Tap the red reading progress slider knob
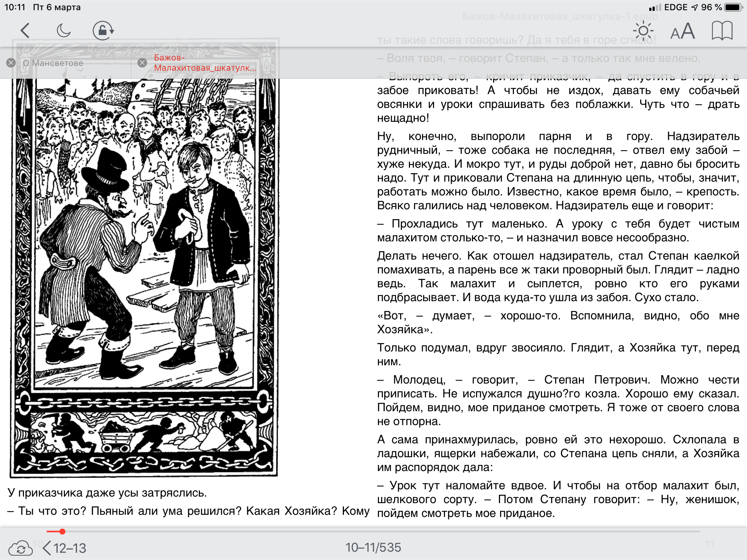 (x=62, y=532)
